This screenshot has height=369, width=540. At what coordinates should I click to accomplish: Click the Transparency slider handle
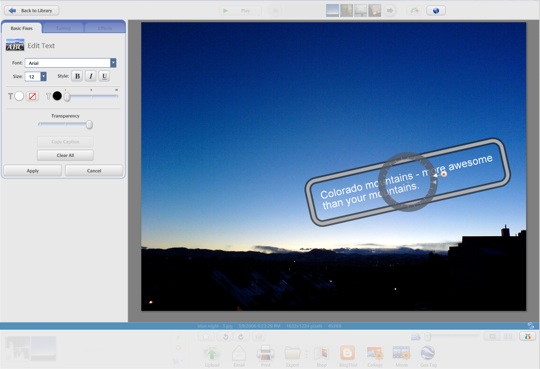(x=89, y=124)
